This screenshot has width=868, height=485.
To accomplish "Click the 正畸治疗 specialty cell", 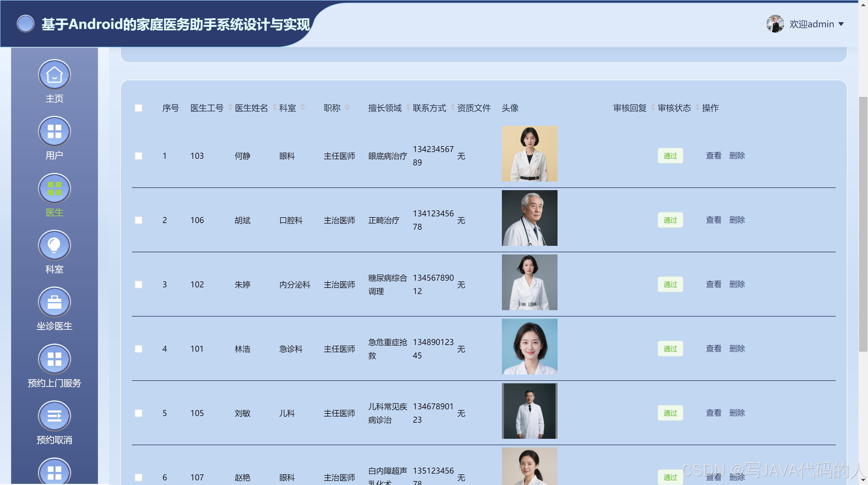I will (383, 220).
